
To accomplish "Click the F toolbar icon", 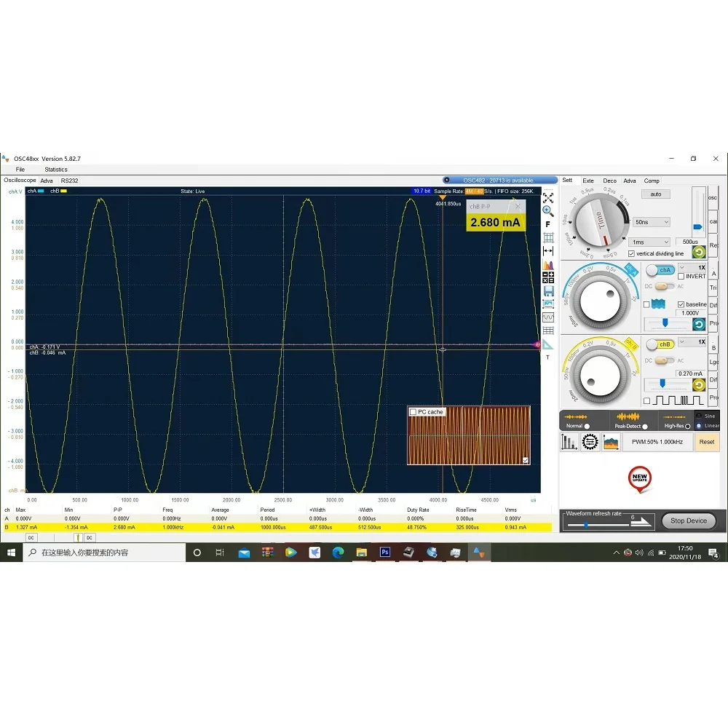I will click(x=548, y=224).
